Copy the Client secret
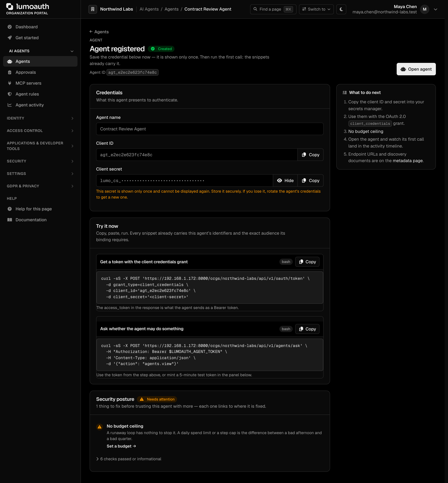 pyautogui.click(x=310, y=181)
